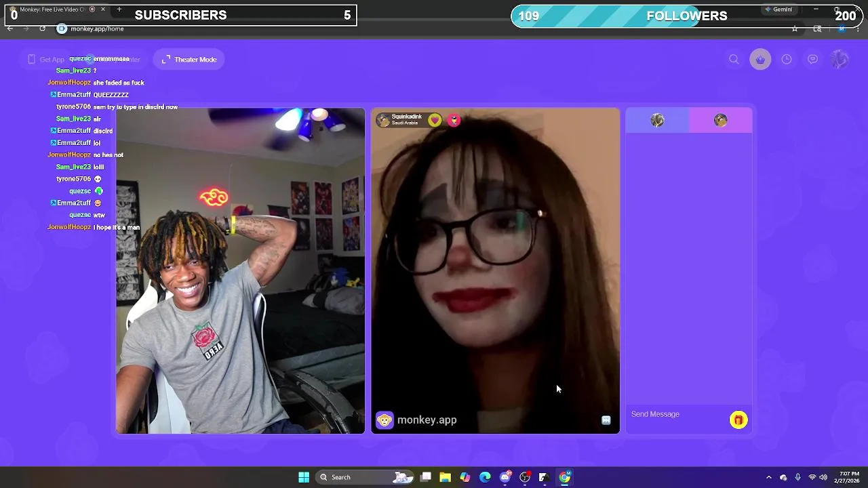
Task: Open OBS Studio from the taskbar
Action: point(525,477)
